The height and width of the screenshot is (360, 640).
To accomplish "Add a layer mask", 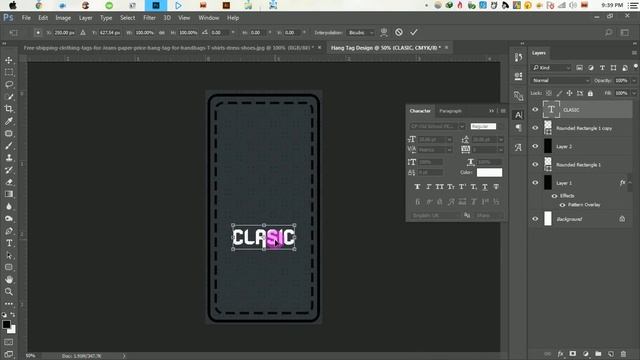I will pyautogui.click(x=573, y=353).
